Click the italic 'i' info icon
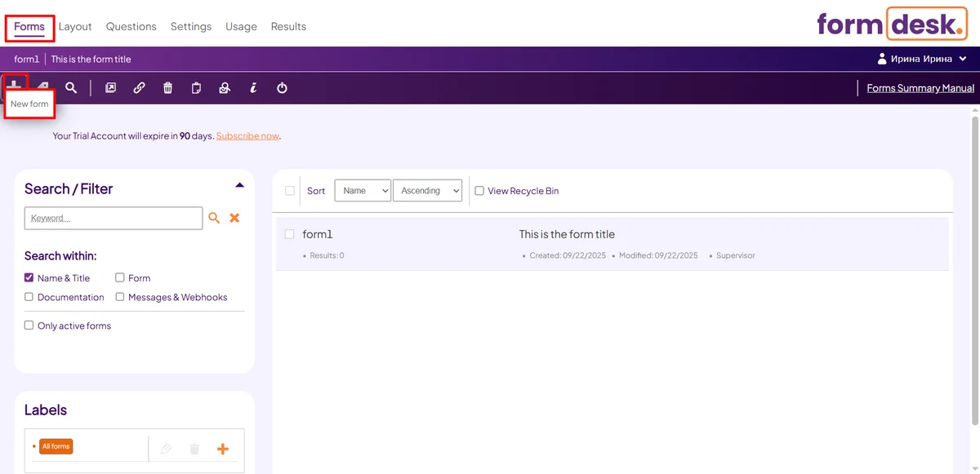This screenshot has width=980, height=474. click(253, 88)
